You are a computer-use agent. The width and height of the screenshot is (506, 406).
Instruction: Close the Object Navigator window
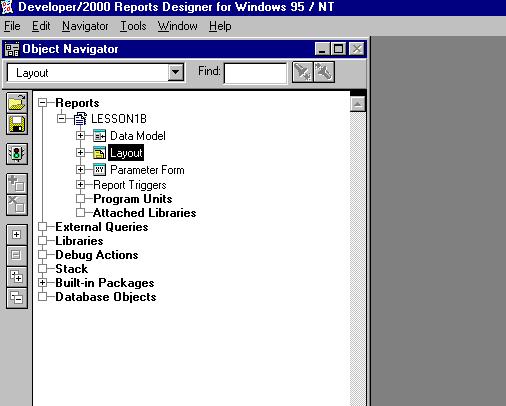pos(356,49)
